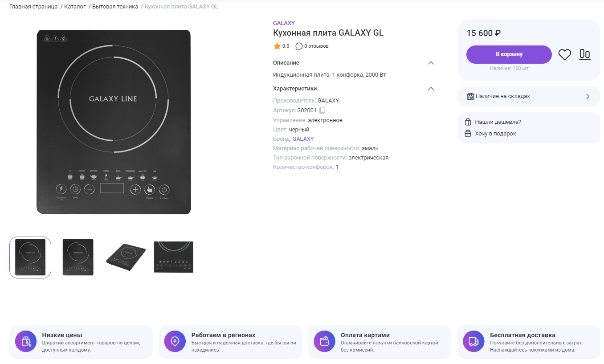Add product to favorites with heart icon
Image resolution: width=604 pixels, height=364 pixels.
coord(565,55)
